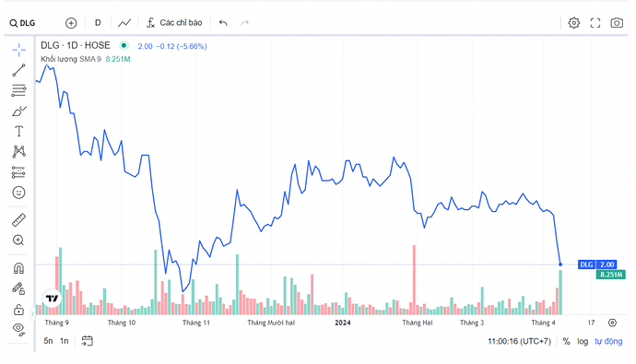
Task: Toggle stay in drawing mode
Action: [x=18, y=288]
